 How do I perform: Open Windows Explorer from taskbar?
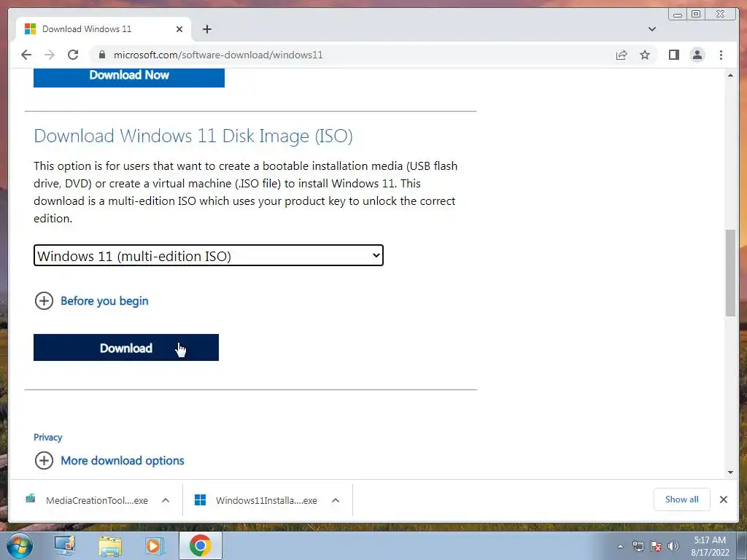(x=110, y=545)
